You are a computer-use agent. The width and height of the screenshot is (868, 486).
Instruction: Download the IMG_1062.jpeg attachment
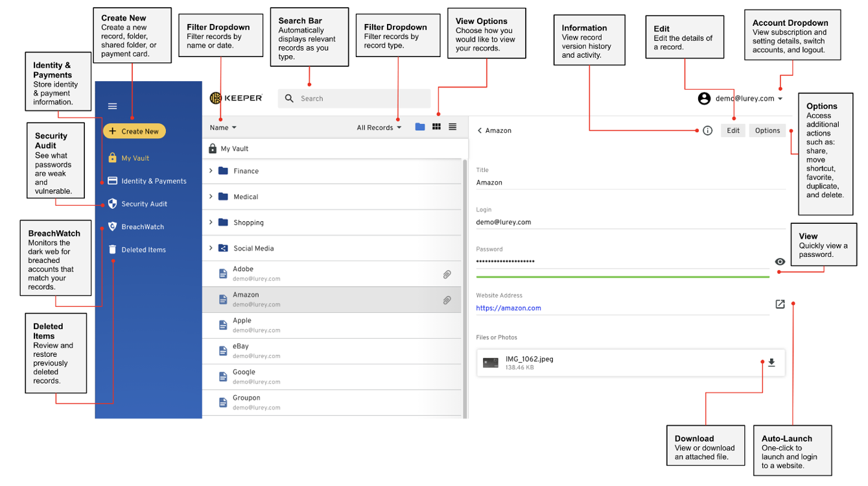coord(771,363)
